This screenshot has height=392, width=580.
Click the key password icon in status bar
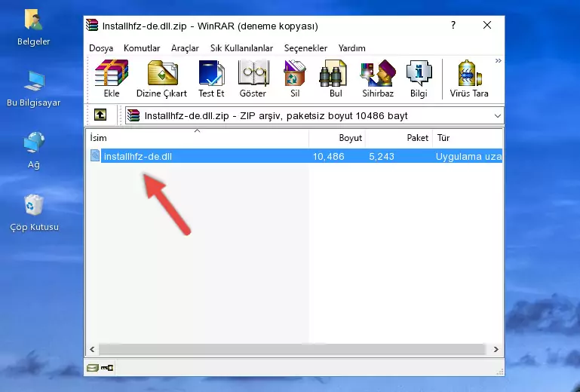[107, 368]
